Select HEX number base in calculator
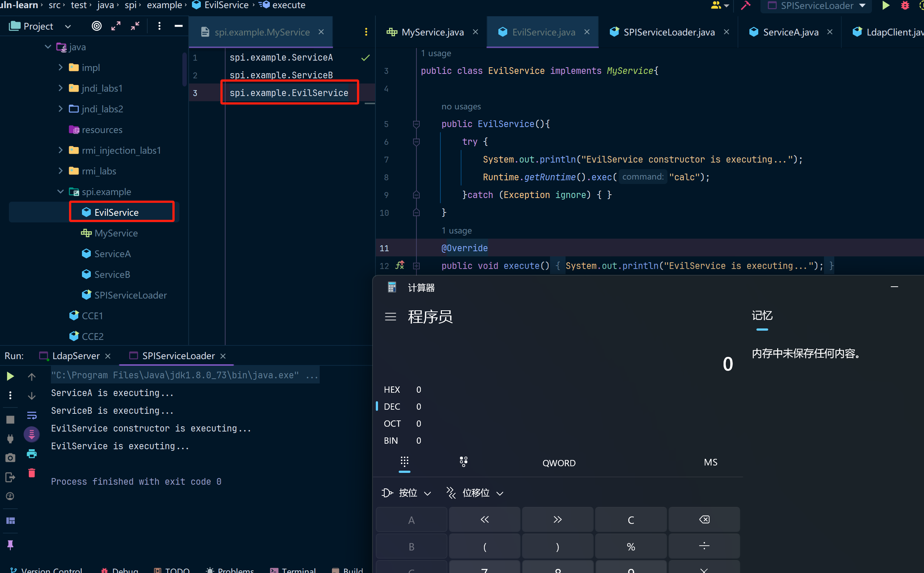 pos(392,390)
